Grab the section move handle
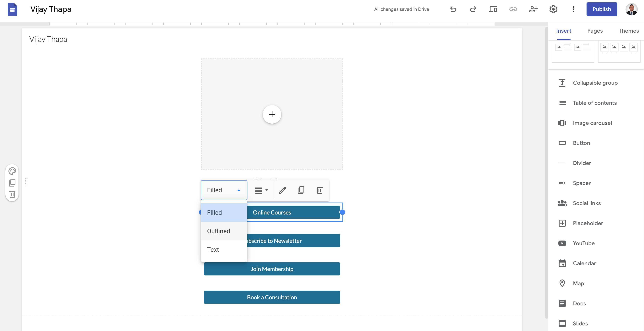This screenshot has width=644, height=331. (26, 182)
